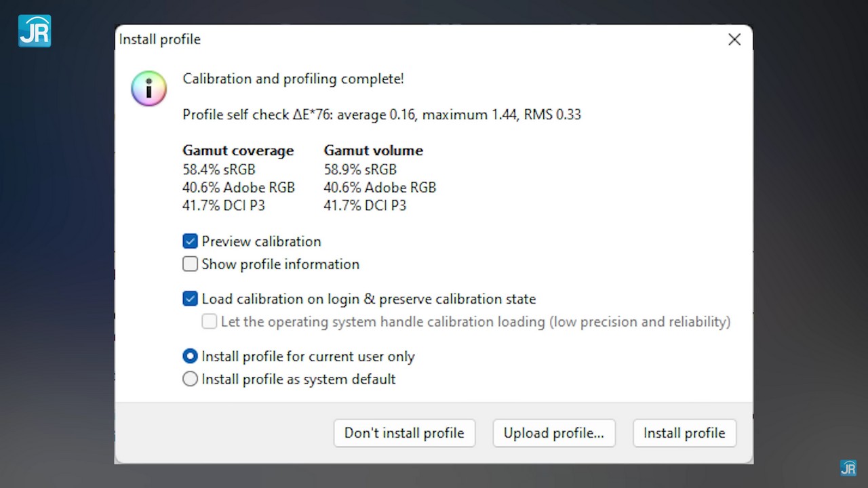This screenshot has width=868, height=488.
Task: Choose Install profile as system default
Action: click(191, 380)
